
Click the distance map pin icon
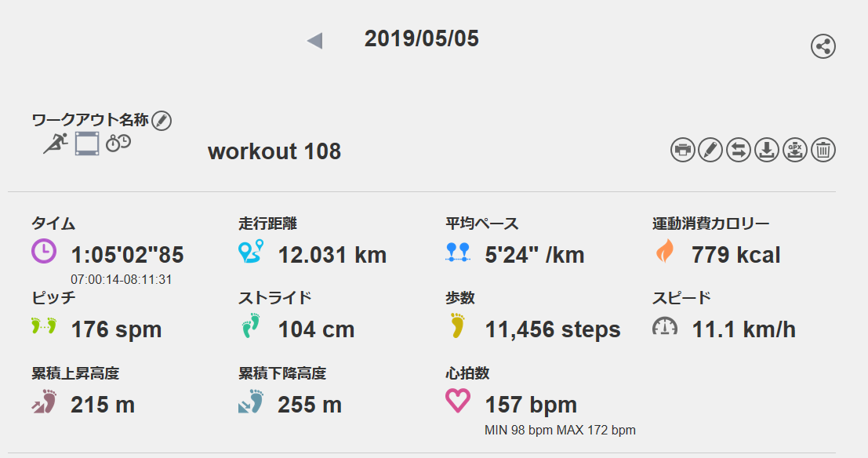251,251
